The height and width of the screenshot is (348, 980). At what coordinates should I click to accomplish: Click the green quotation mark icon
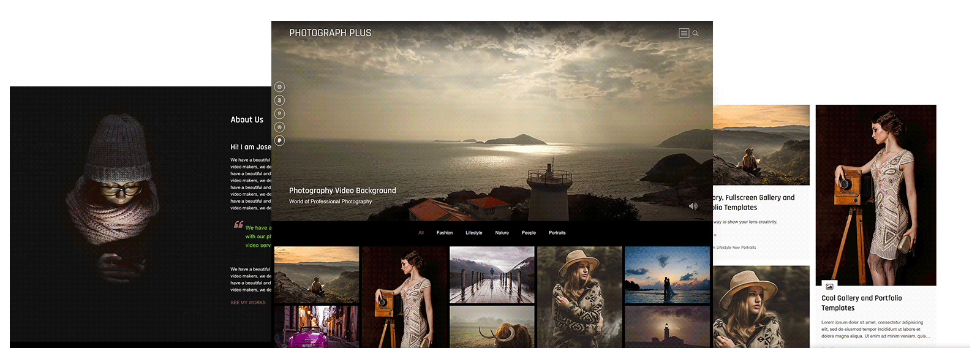tap(238, 225)
